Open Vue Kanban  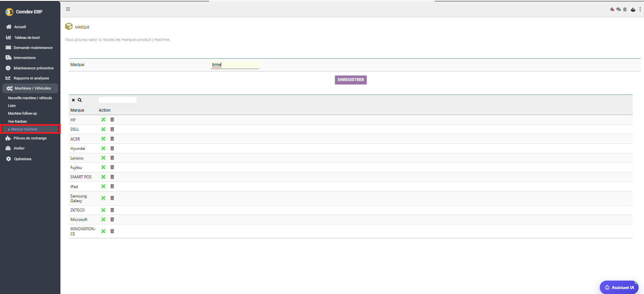click(x=17, y=121)
